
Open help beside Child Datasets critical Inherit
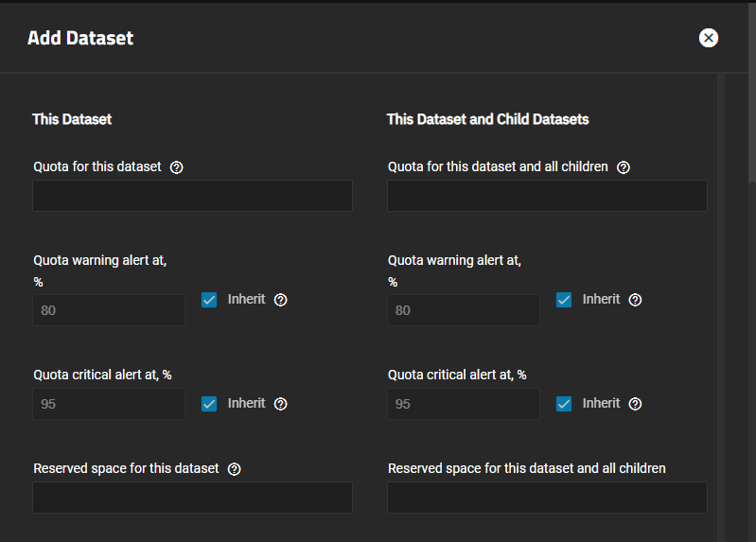(635, 404)
